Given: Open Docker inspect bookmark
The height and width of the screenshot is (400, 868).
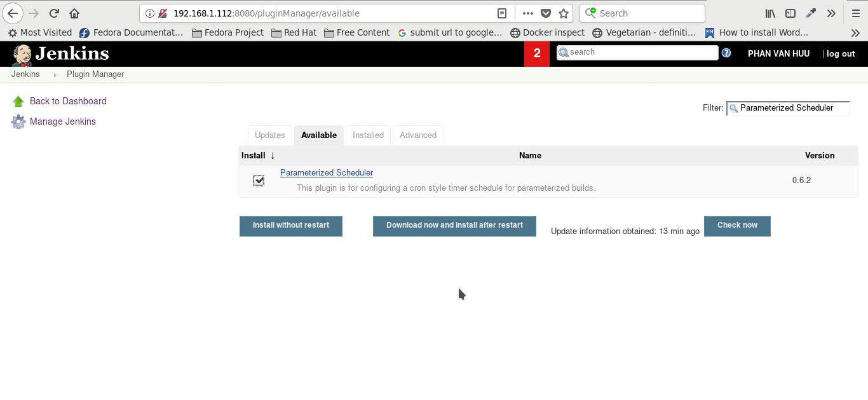Looking at the screenshot, I should 547,32.
